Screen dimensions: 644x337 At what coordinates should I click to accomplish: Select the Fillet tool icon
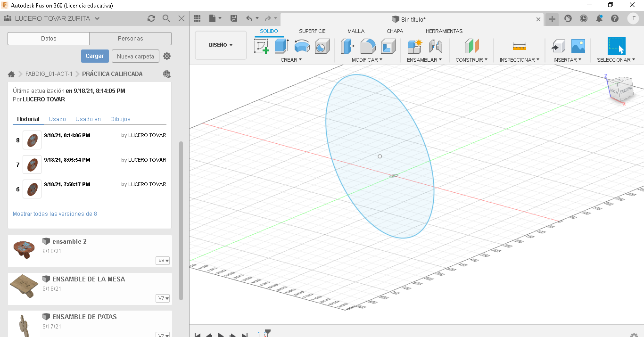(368, 46)
